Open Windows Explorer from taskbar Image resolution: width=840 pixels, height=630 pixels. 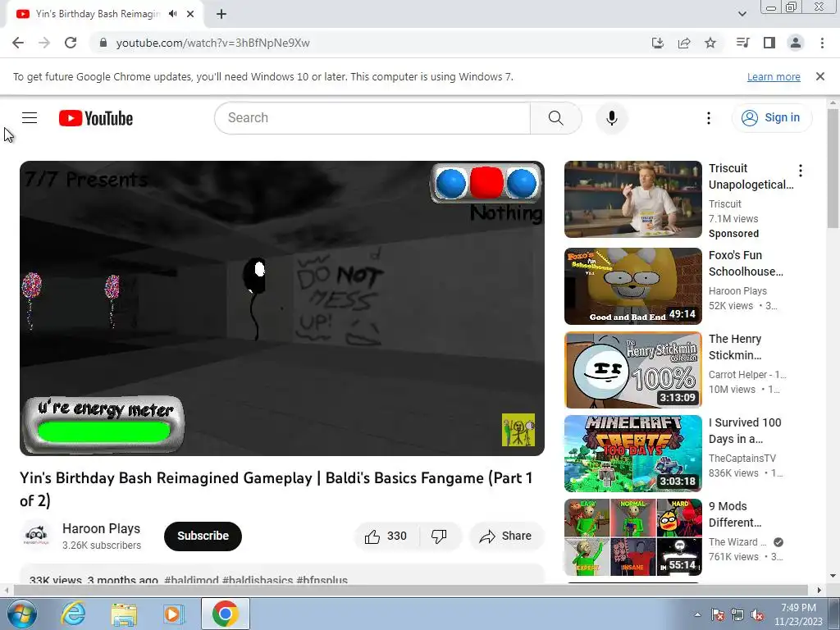click(124, 614)
